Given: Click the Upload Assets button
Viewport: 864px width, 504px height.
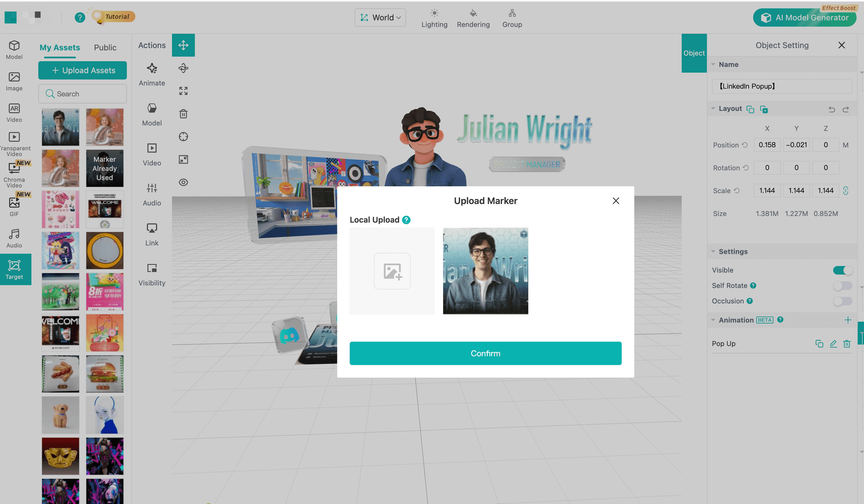Looking at the screenshot, I should (x=82, y=70).
